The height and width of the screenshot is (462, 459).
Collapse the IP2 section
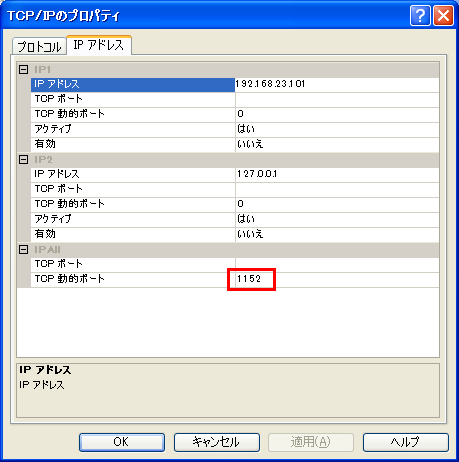point(23,160)
